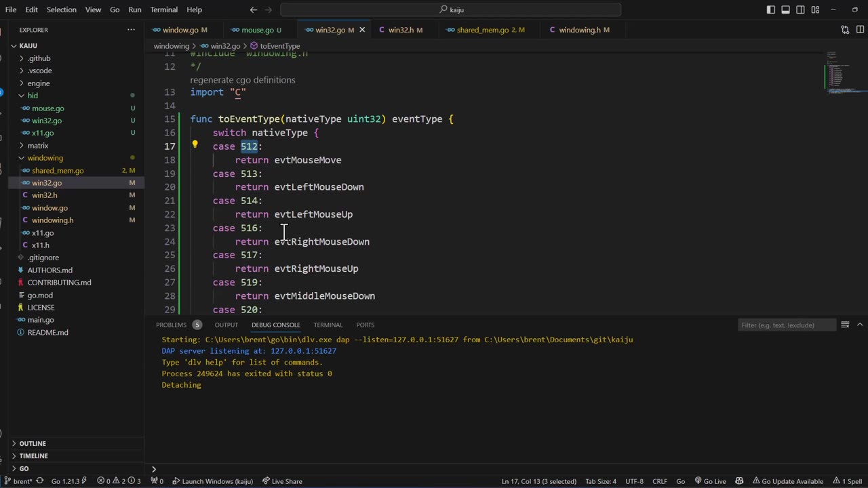
Task: Click Go Live server button
Action: click(710, 481)
